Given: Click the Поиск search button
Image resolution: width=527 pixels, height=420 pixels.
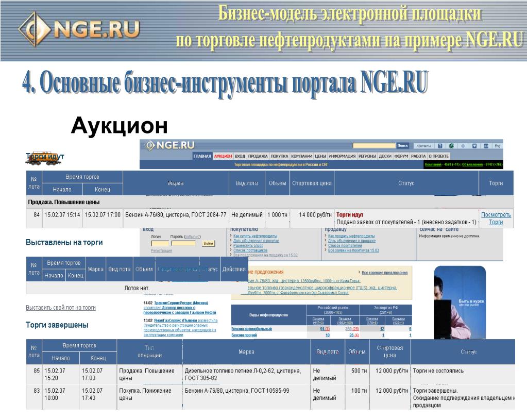Looking at the screenshot, I should [402, 146].
